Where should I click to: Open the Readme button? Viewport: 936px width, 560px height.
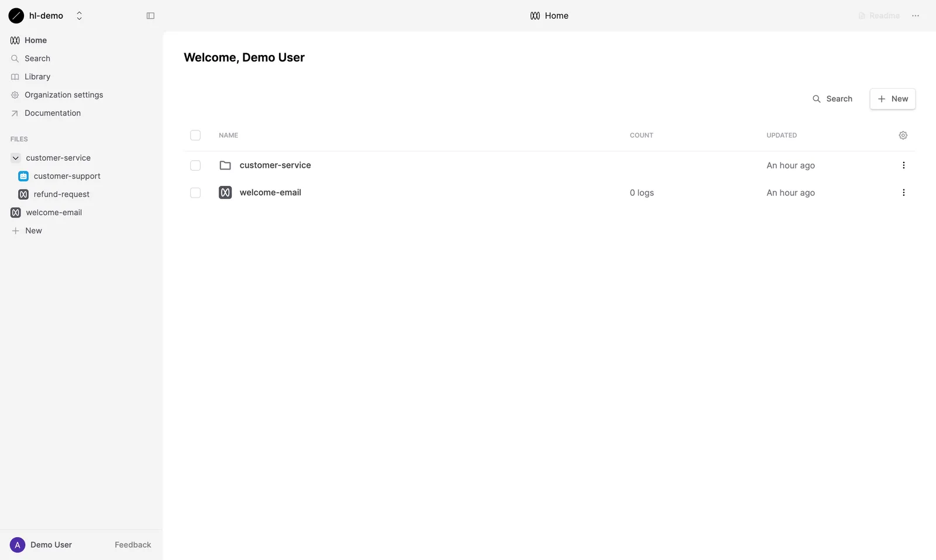tap(879, 16)
